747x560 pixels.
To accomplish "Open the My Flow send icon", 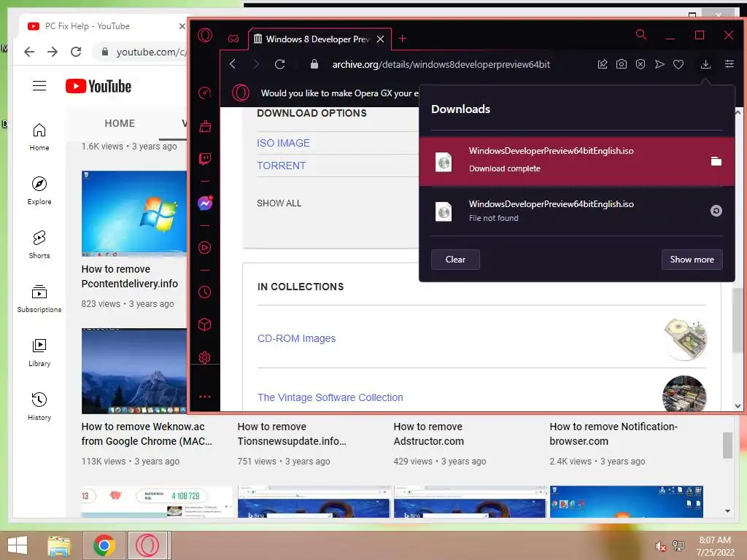I will click(659, 64).
